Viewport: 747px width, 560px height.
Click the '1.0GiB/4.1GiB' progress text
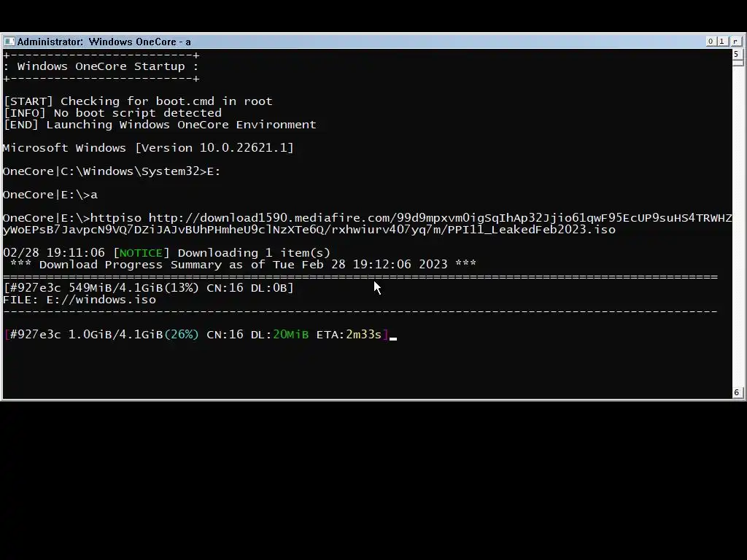(x=116, y=334)
